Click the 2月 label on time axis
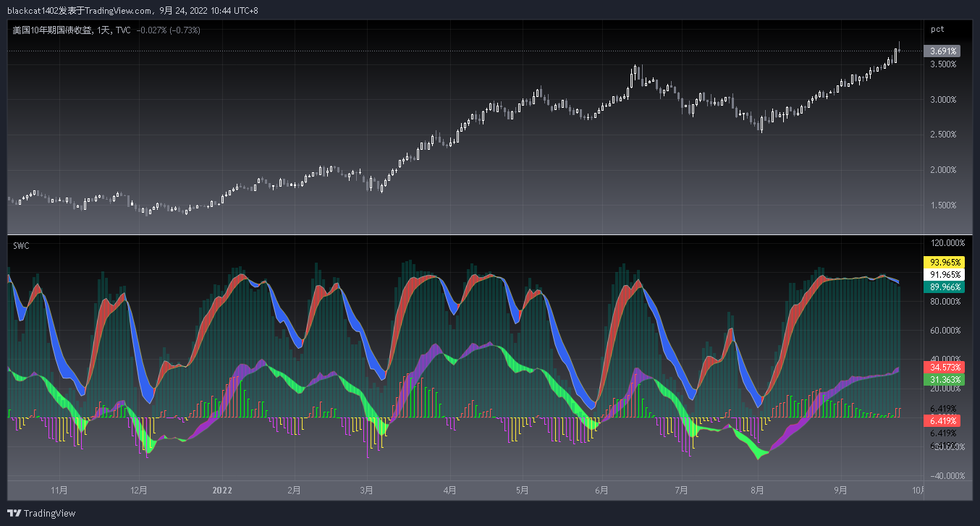Viewport: 980px width, 526px height. (x=294, y=490)
